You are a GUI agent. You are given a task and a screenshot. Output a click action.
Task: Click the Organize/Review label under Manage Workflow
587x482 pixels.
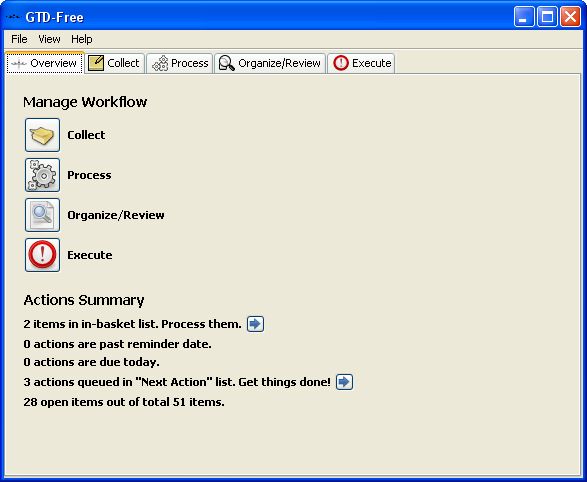point(116,215)
